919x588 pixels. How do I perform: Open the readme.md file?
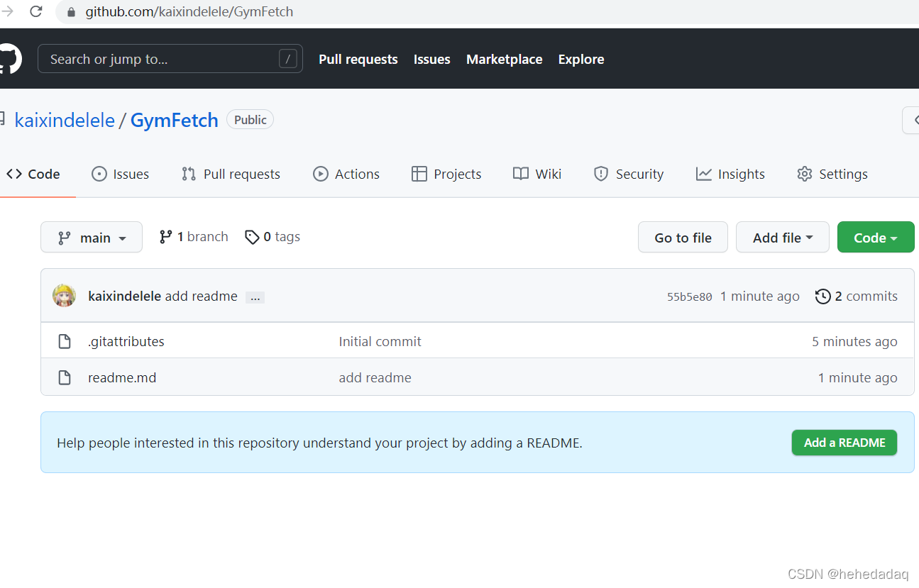122,377
